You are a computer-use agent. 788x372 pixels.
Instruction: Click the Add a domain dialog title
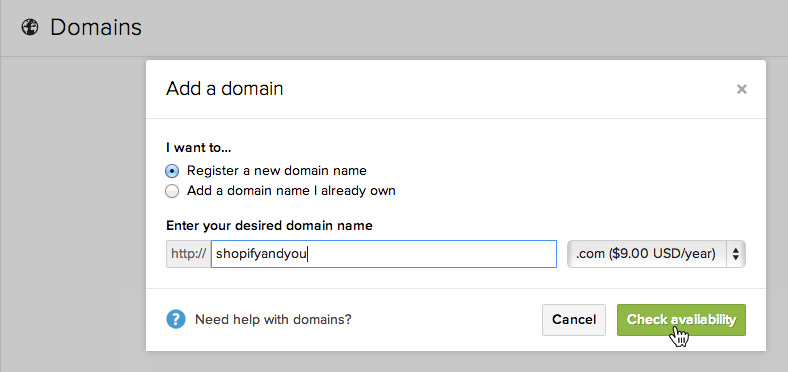click(x=225, y=89)
